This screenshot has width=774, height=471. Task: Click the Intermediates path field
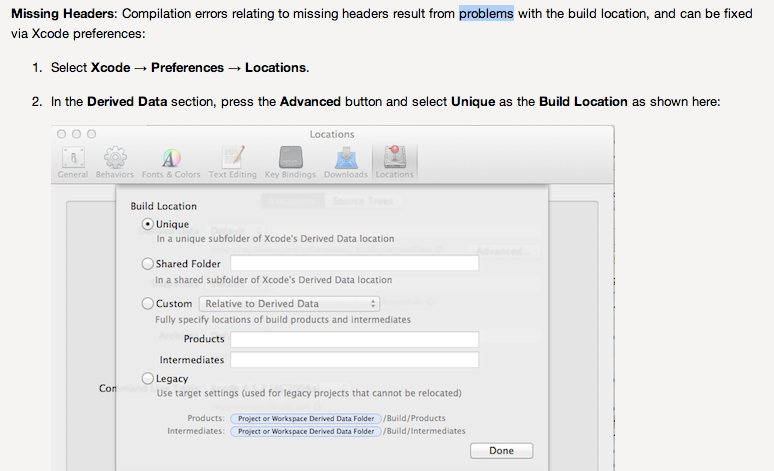pos(354,359)
